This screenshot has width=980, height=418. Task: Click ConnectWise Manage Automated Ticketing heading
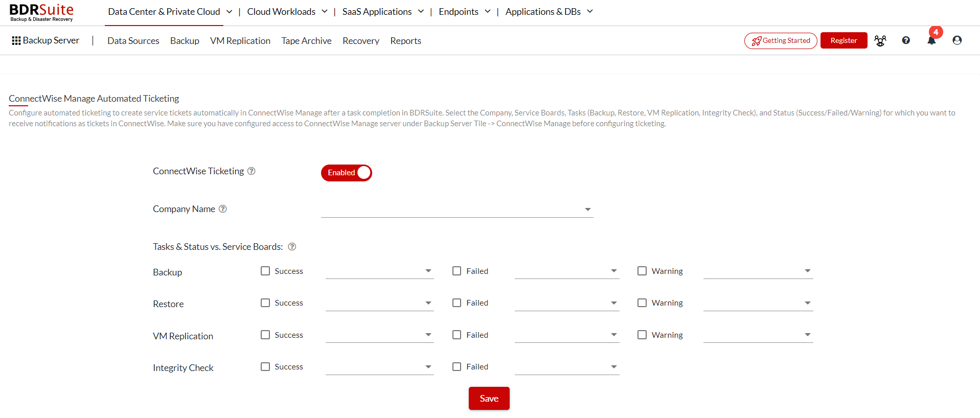click(94, 99)
